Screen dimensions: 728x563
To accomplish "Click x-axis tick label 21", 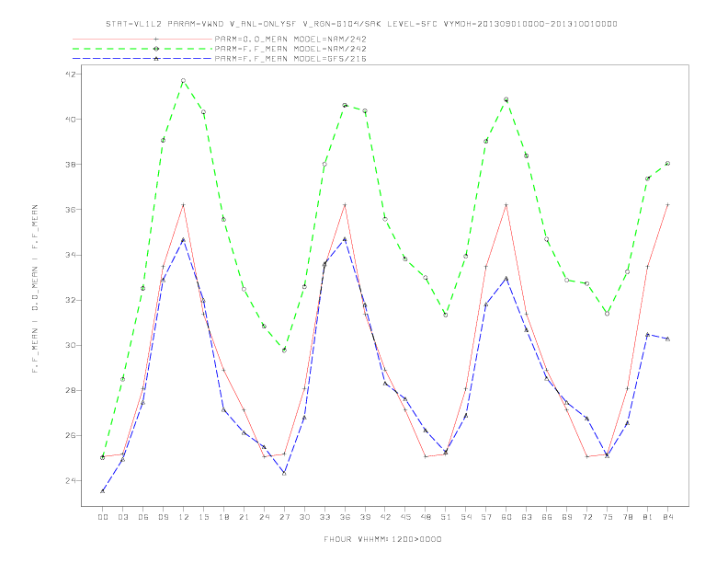I will coord(244,517).
